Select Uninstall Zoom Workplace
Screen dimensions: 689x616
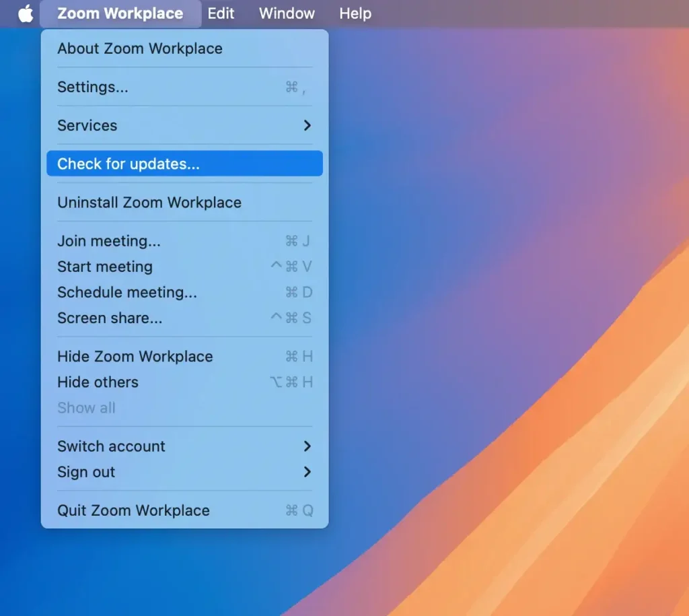pos(184,202)
